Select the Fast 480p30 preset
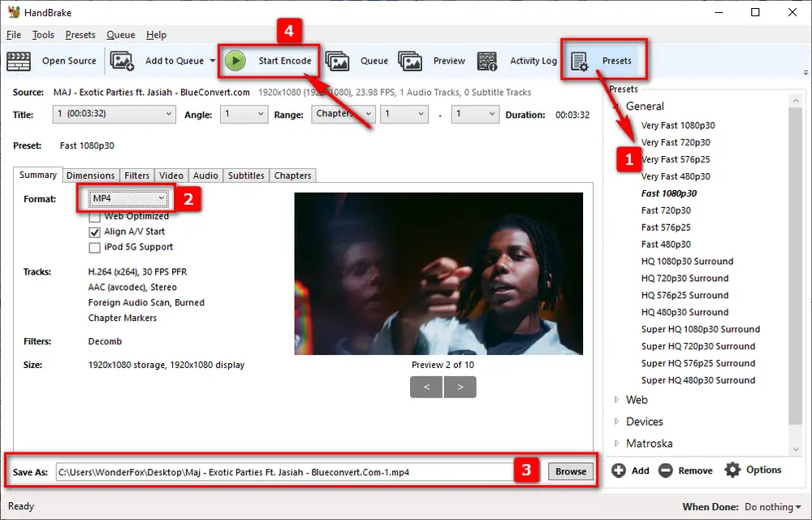 pos(666,245)
